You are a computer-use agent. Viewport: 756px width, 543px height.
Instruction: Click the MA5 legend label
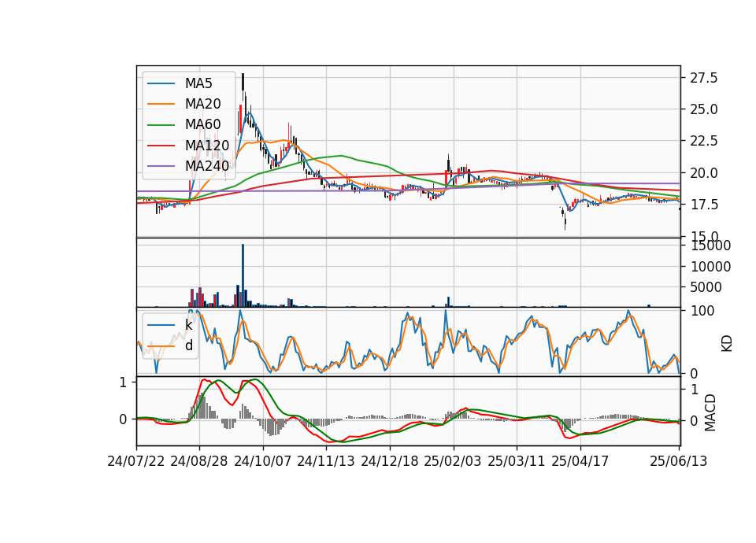coord(198,83)
